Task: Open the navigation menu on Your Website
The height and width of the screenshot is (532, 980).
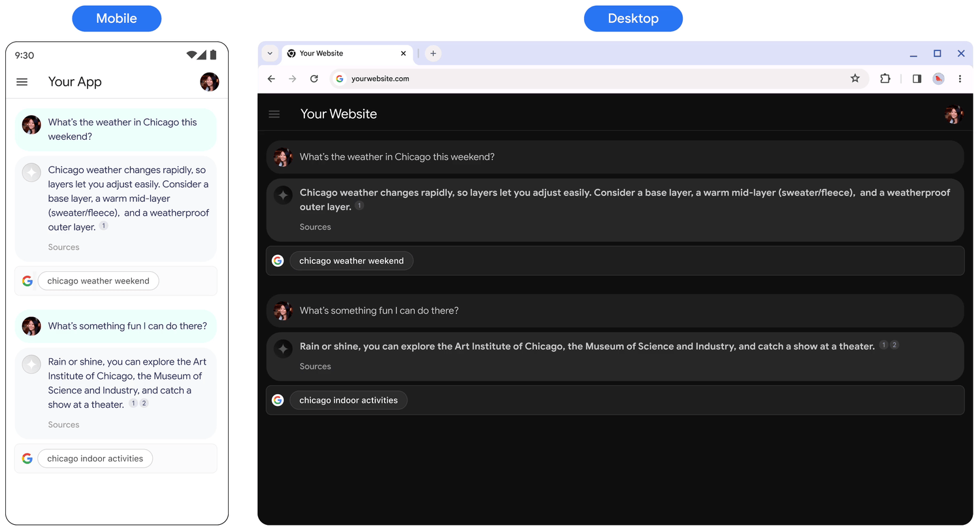Action: click(x=274, y=114)
